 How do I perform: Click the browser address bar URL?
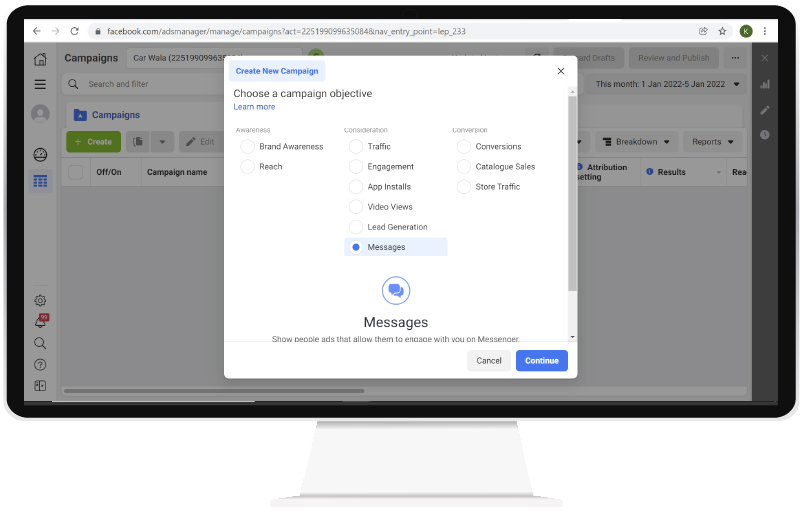(x=286, y=31)
